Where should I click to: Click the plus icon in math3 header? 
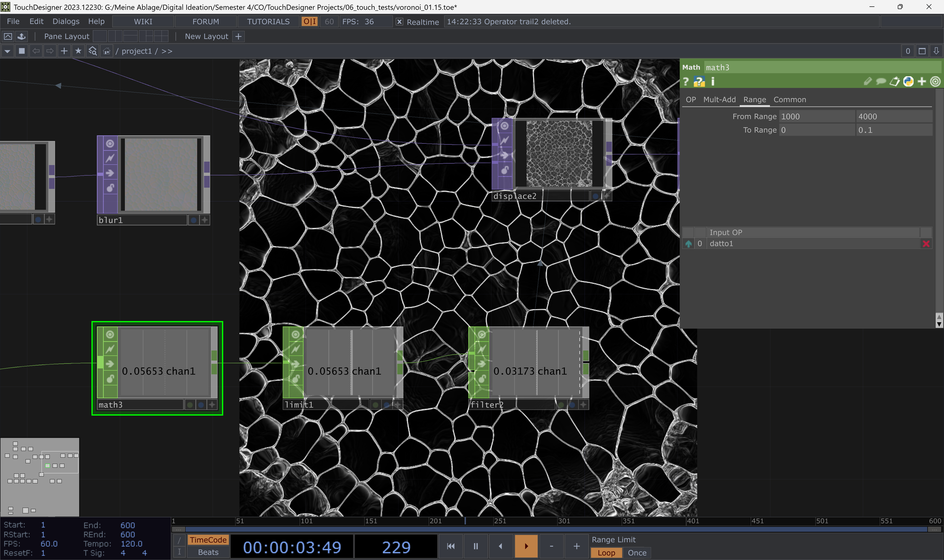pos(922,82)
